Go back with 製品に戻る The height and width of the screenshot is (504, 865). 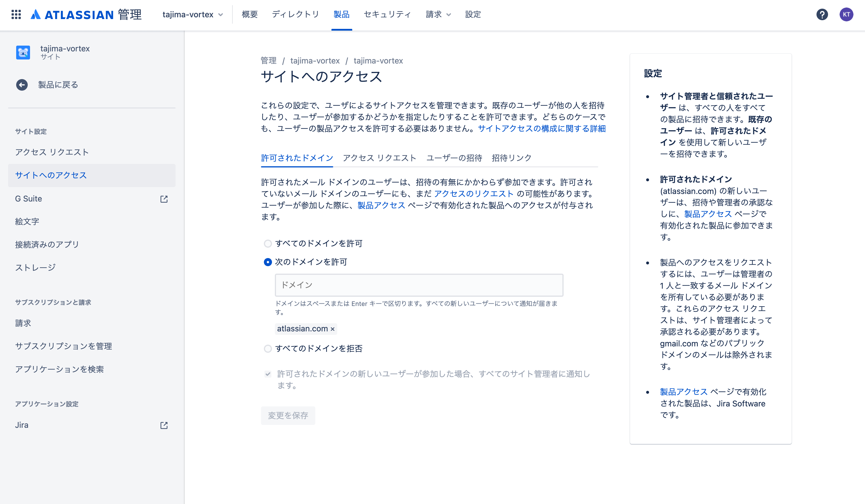[58, 85]
